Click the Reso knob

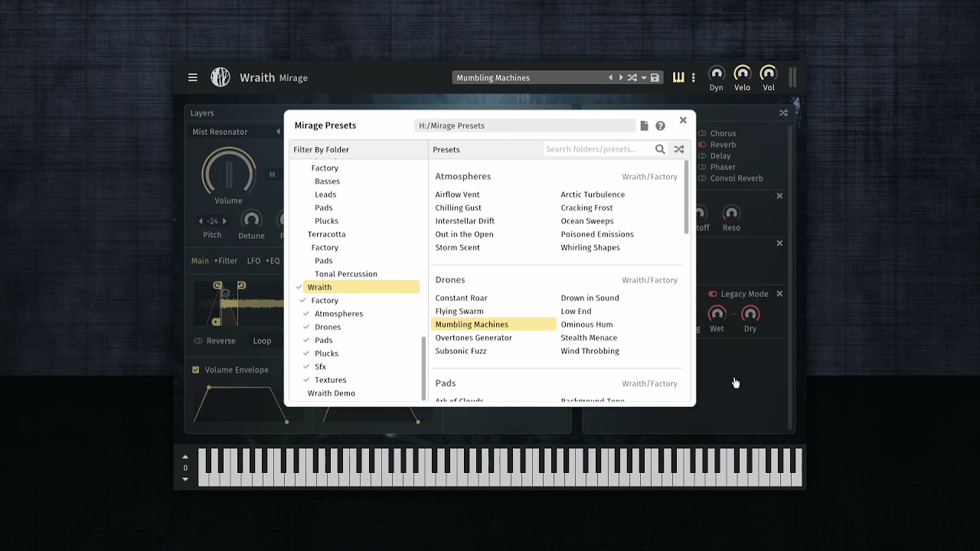tap(731, 213)
